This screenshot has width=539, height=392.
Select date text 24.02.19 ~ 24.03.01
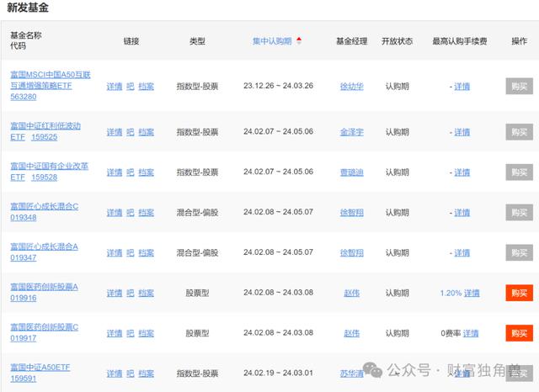[279, 373]
